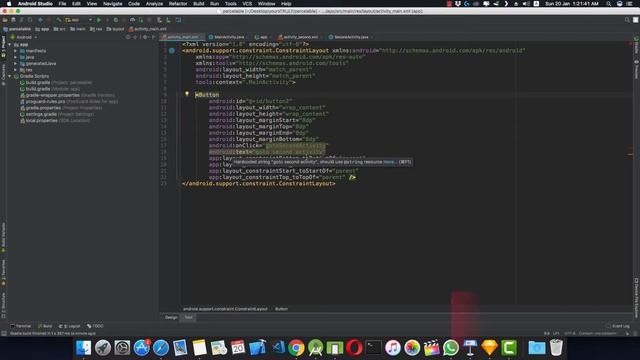Toggle the Gradle side panel tab
This screenshot has width=640, height=360.
(636, 46)
